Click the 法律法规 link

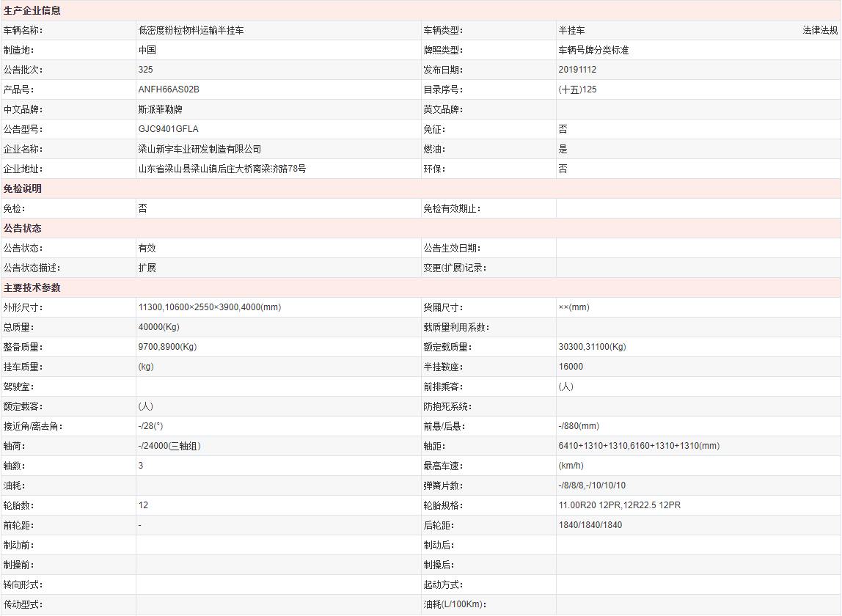click(819, 31)
